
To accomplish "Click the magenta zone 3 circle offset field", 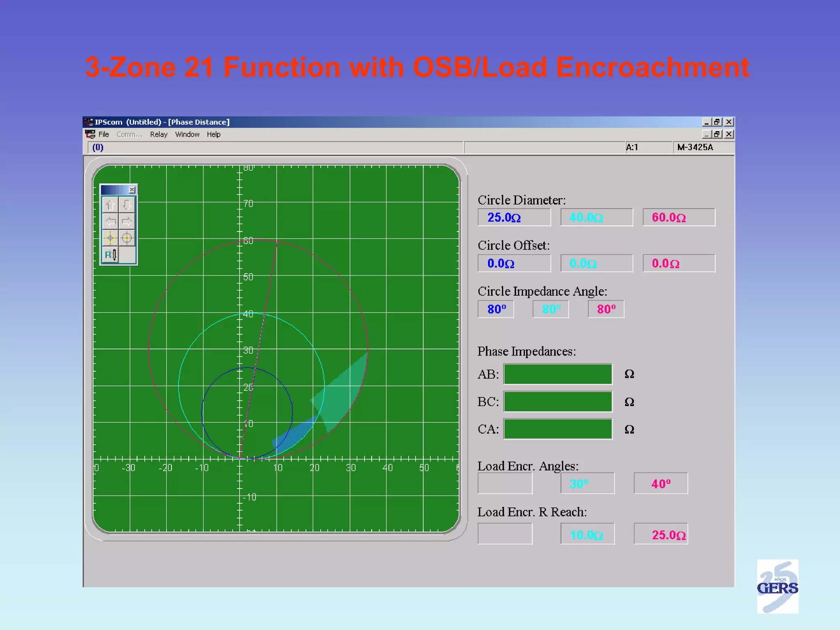I will pyautogui.click(x=679, y=263).
